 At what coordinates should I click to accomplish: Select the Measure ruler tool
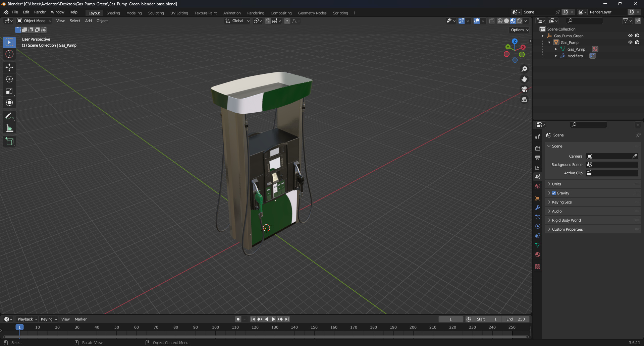coord(9,128)
